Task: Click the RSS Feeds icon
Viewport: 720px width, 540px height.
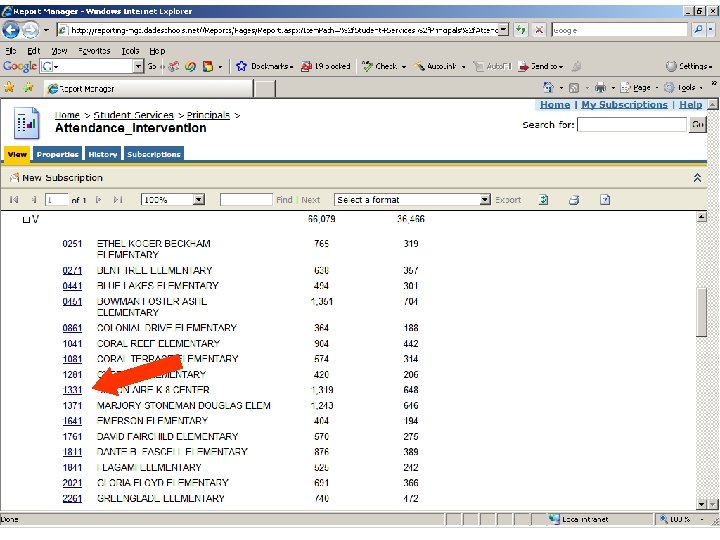Action: pyautogui.click(x=574, y=88)
